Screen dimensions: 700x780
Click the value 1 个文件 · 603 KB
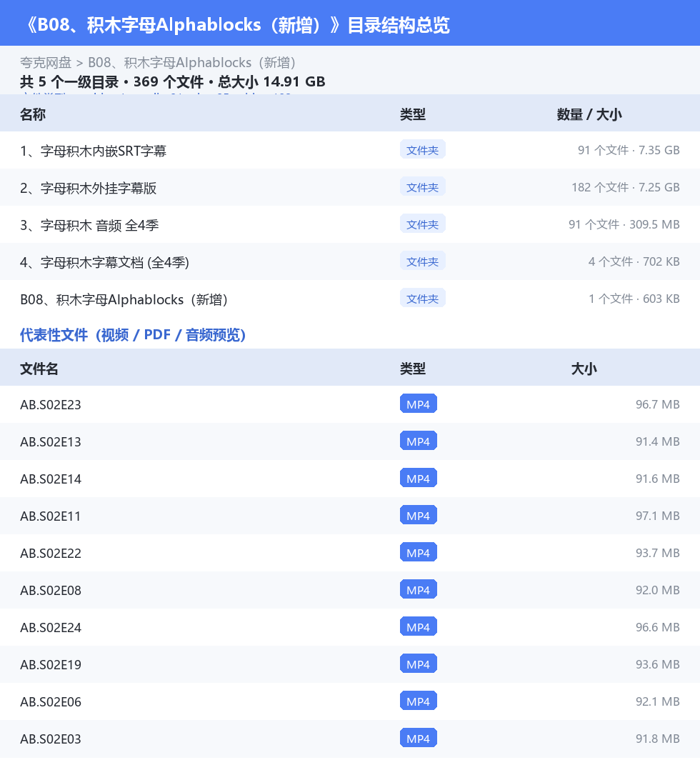click(x=634, y=299)
